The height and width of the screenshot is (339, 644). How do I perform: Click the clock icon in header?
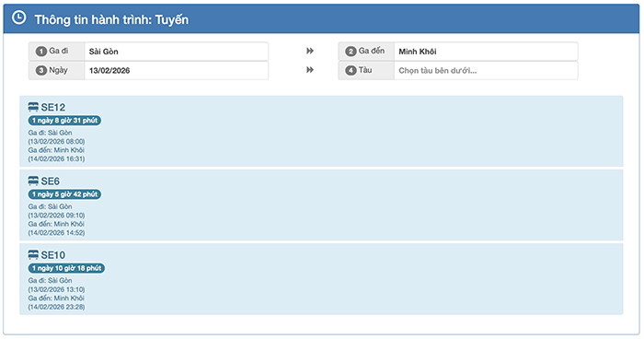click(x=19, y=18)
